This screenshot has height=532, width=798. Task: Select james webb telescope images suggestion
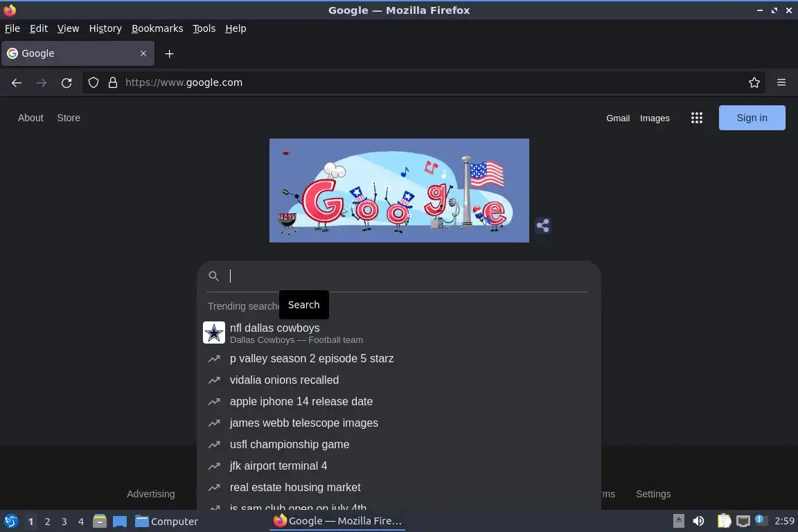click(x=399, y=423)
